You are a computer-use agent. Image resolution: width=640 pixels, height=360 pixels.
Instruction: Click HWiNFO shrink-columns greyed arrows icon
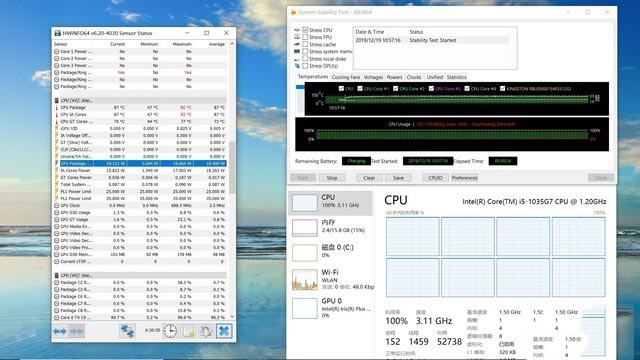click(x=77, y=331)
